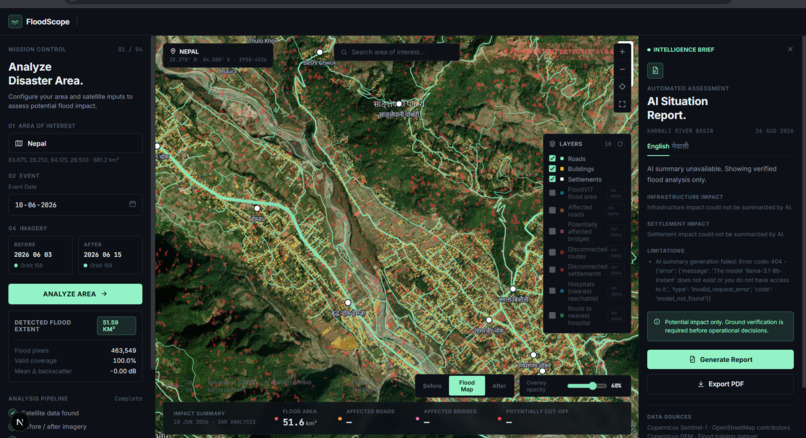Enable the Affected roads layer
806x438 pixels.
pyautogui.click(x=552, y=210)
